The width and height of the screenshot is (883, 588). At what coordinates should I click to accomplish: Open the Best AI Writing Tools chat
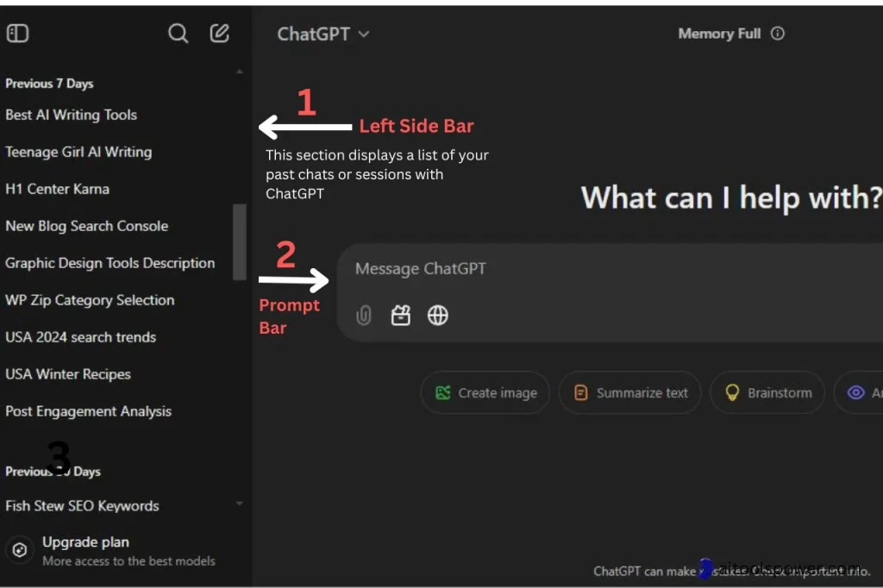pos(71,115)
